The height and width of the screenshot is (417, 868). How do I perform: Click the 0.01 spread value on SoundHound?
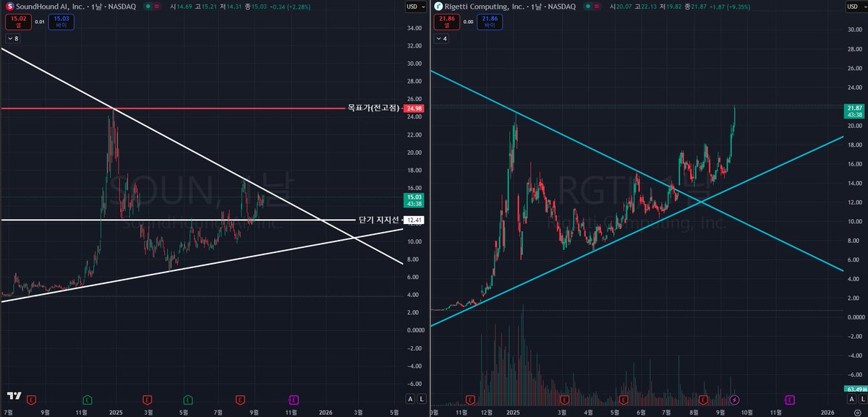[38, 22]
